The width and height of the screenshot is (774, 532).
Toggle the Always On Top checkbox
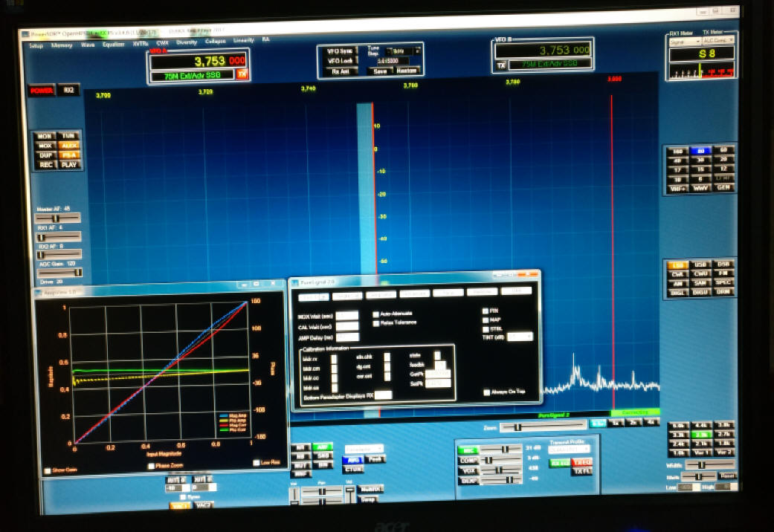click(x=487, y=392)
